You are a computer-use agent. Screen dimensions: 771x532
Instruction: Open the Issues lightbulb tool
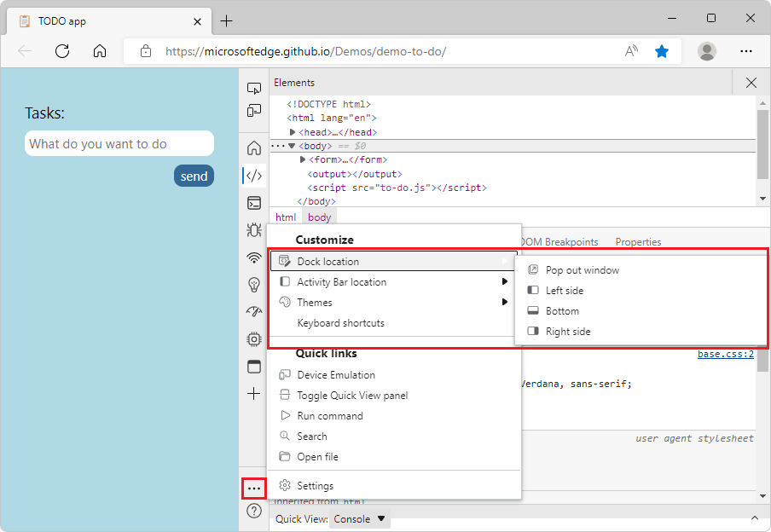click(x=253, y=284)
